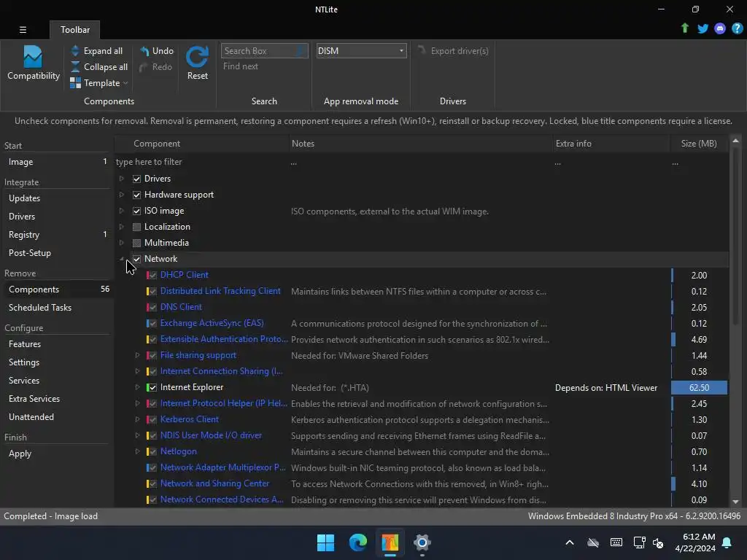The width and height of the screenshot is (747, 560).
Task: Uncheck the DHCP Client component
Action: coord(152,275)
